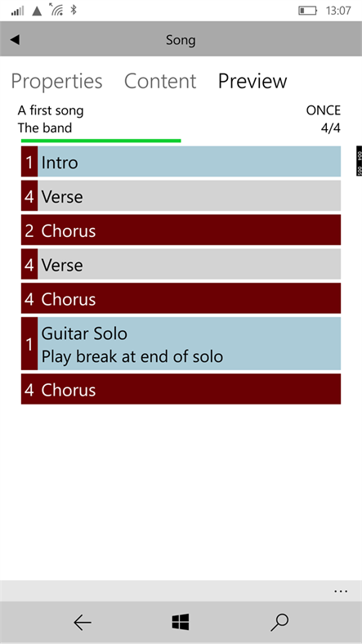Viewport: 362px width, 644px height.
Task: Select the Chorus section with 2 bars
Action: pyautogui.click(x=181, y=230)
